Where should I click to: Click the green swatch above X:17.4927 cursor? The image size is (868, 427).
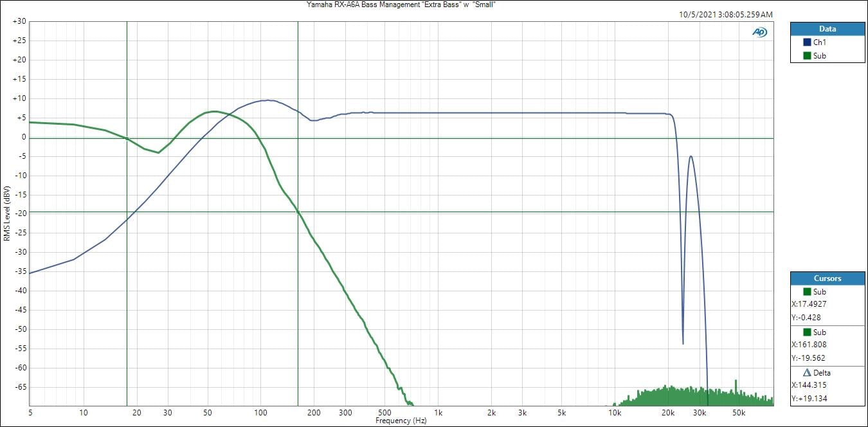pos(808,292)
